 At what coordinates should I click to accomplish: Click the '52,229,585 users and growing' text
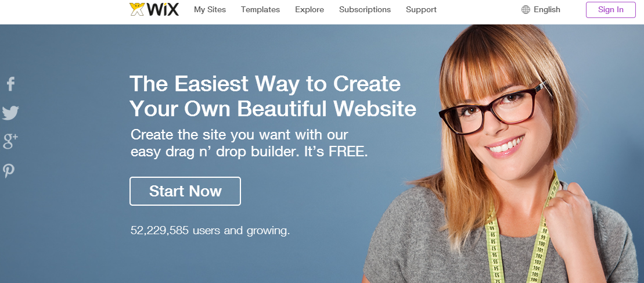pos(210,231)
